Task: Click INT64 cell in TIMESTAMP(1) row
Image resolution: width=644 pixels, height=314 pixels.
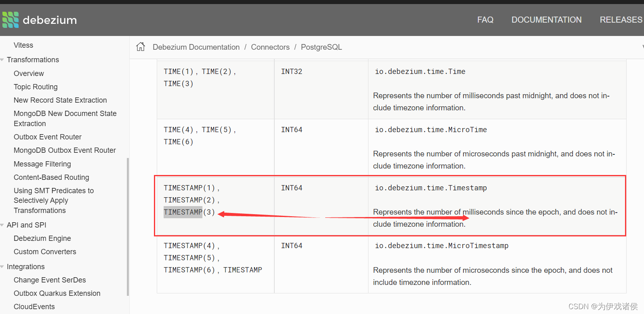Action: [x=292, y=188]
